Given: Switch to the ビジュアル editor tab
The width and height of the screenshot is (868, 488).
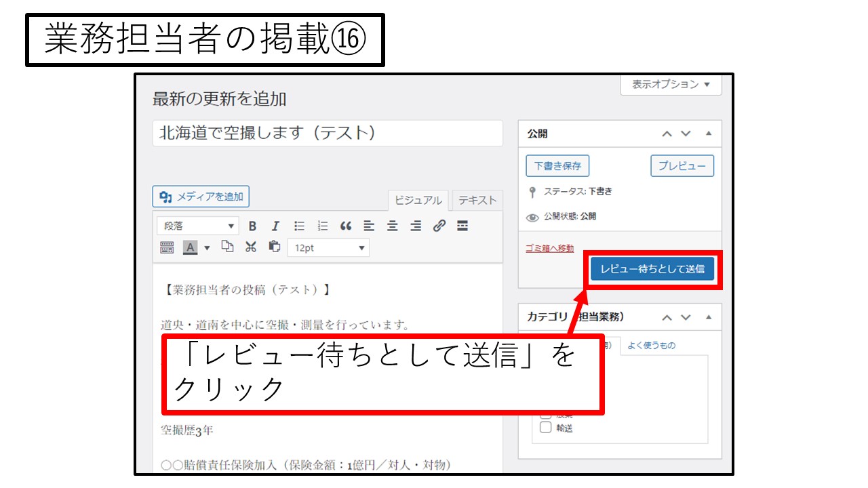Looking at the screenshot, I should 418,201.
